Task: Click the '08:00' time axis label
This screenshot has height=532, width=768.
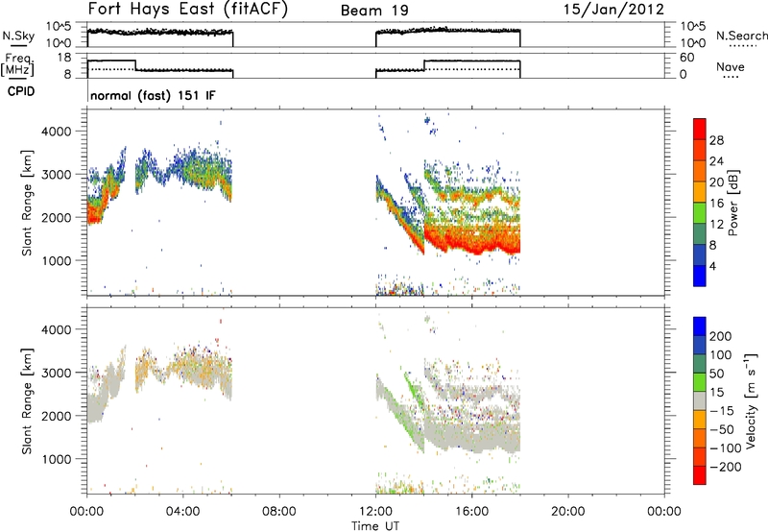Action: click(279, 512)
